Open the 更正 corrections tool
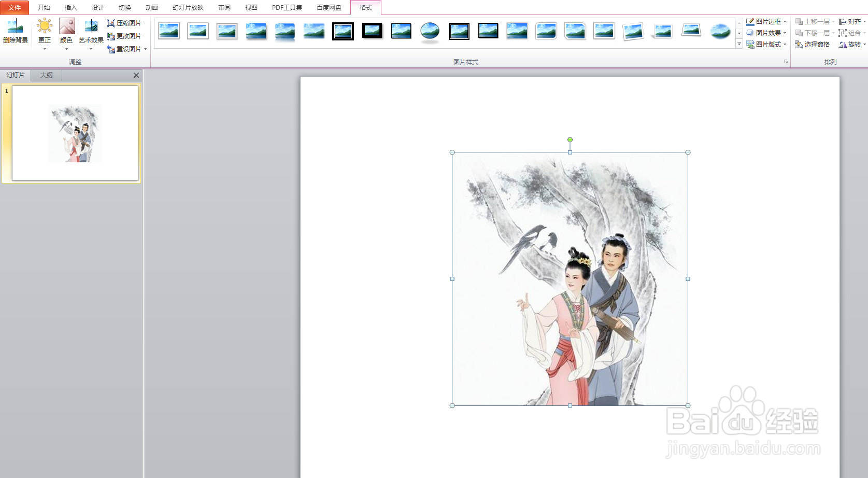Image resolution: width=868 pixels, height=478 pixels. point(45,33)
